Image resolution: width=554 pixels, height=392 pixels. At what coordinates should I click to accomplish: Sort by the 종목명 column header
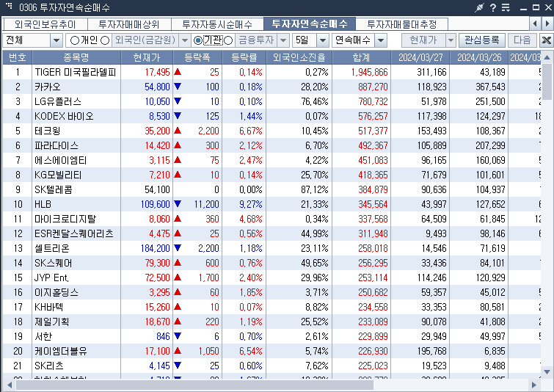point(76,57)
